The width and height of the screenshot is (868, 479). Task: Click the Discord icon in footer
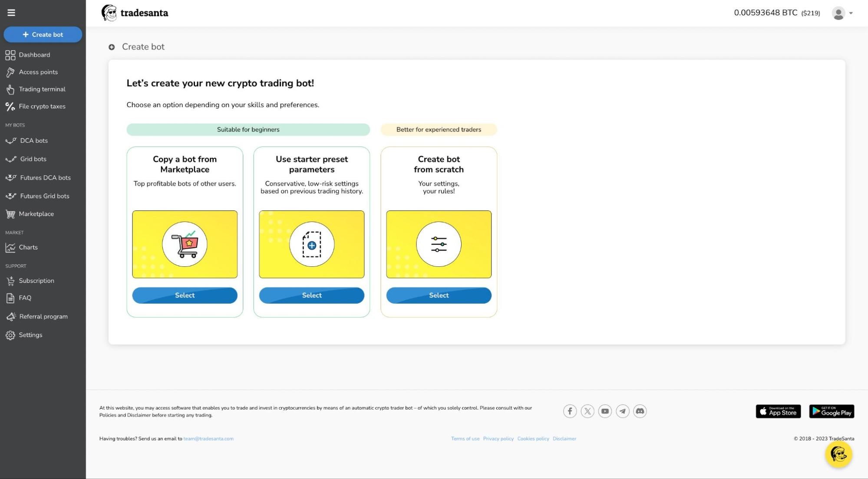pyautogui.click(x=640, y=411)
